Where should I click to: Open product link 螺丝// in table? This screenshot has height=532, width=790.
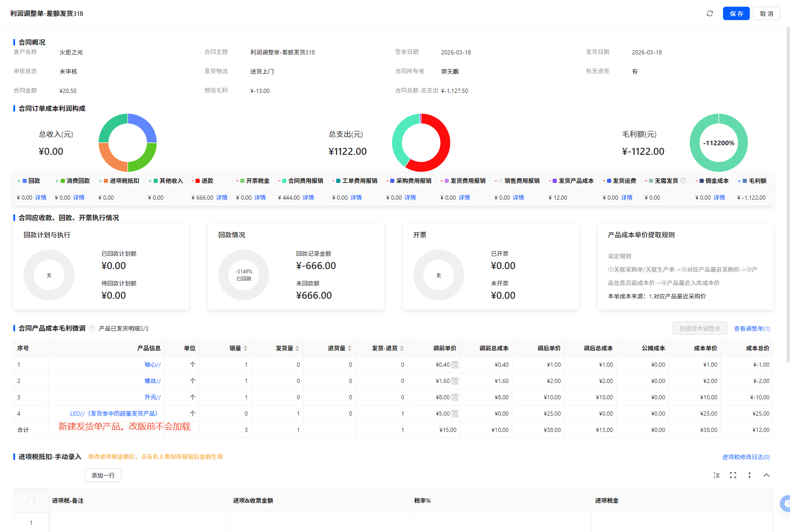tap(152, 381)
